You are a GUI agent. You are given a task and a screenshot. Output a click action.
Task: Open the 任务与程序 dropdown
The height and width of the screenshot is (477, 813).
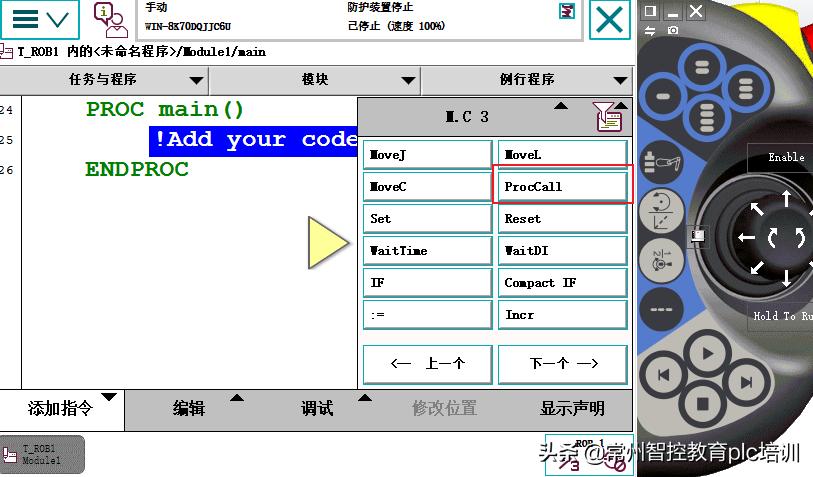tap(104, 80)
